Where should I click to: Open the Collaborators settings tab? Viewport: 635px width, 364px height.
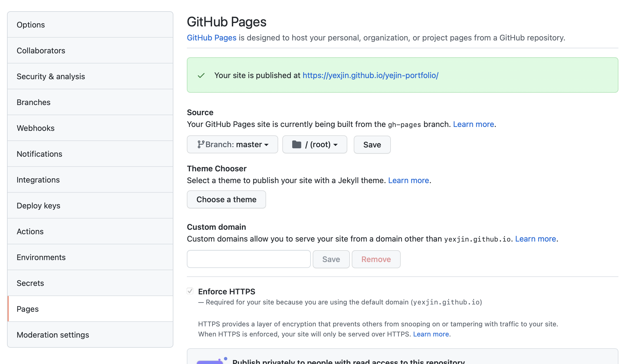41,51
